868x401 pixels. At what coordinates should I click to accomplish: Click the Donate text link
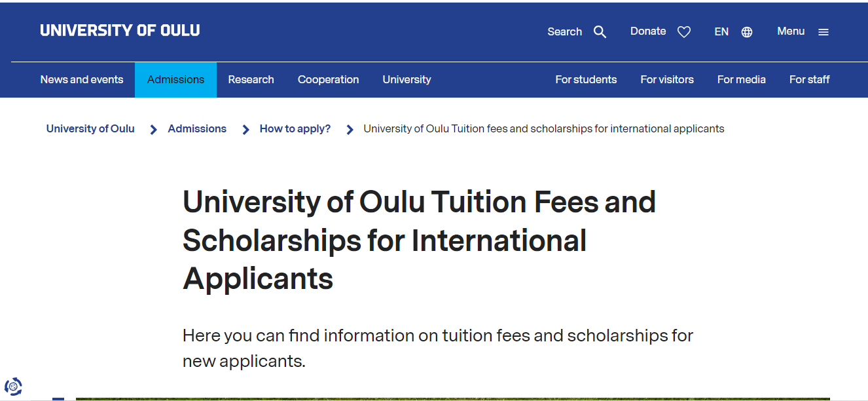coord(648,31)
